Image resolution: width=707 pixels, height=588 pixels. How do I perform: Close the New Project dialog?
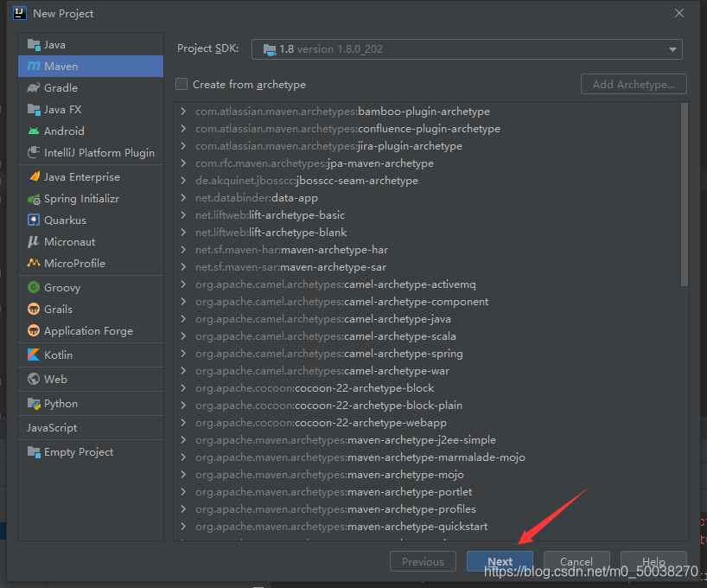click(679, 13)
